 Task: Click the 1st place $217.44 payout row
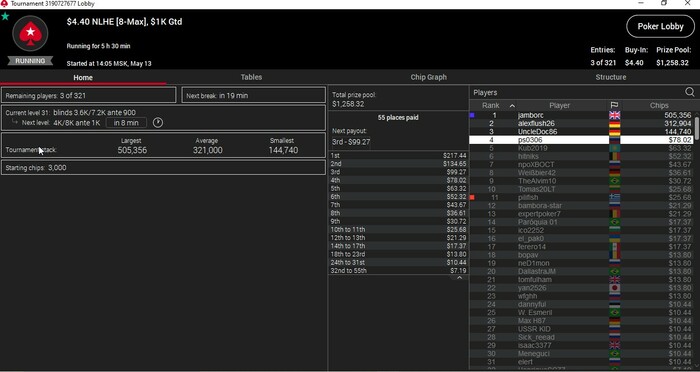click(x=398, y=155)
